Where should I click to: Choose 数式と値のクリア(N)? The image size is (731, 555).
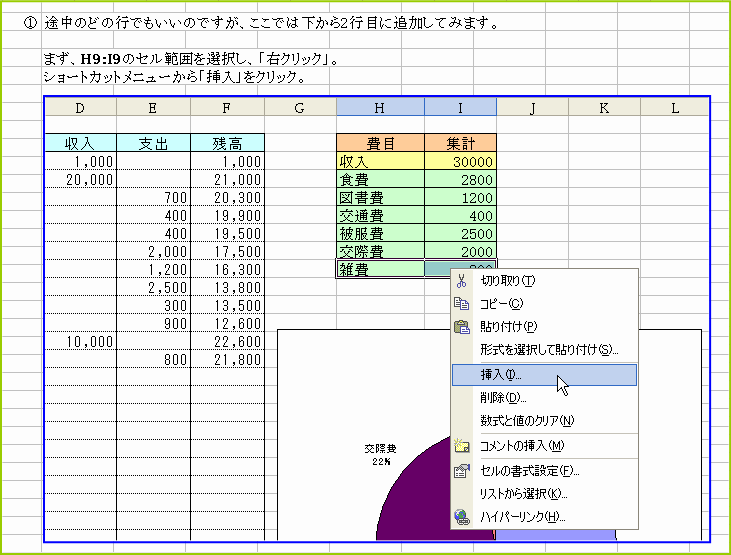click(544, 421)
